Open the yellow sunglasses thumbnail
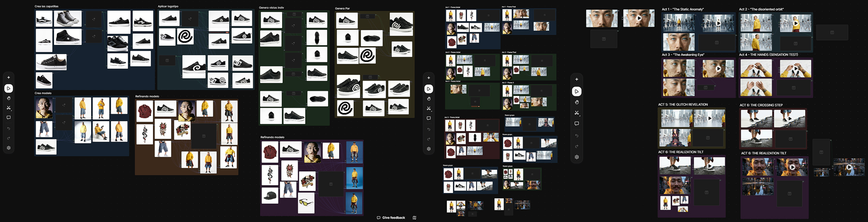This screenshot has height=222, width=868. tap(306, 203)
